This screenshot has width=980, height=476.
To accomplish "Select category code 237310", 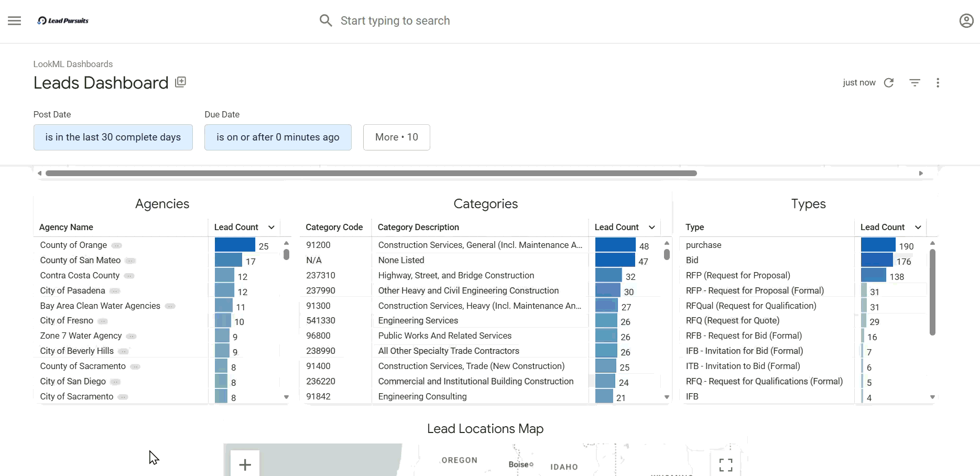I will coord(321,275).
